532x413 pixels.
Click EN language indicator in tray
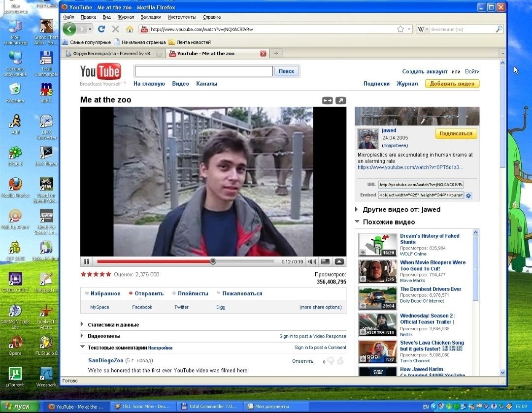426,407
